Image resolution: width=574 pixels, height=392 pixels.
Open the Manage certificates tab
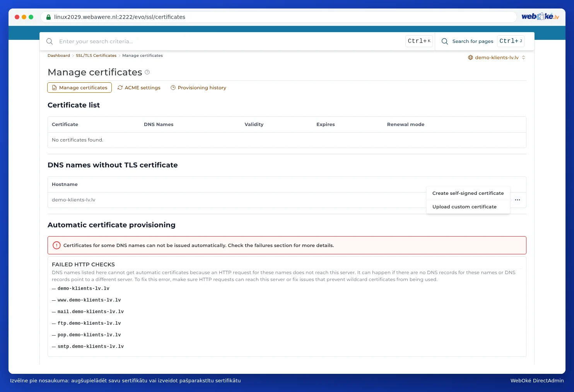(79, 88)
